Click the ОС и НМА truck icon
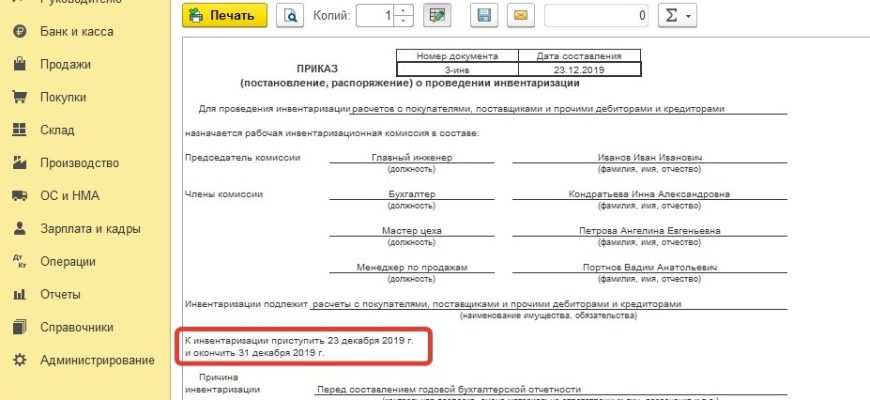The height and width of the screenshot is (400, 870). (18, 196)
